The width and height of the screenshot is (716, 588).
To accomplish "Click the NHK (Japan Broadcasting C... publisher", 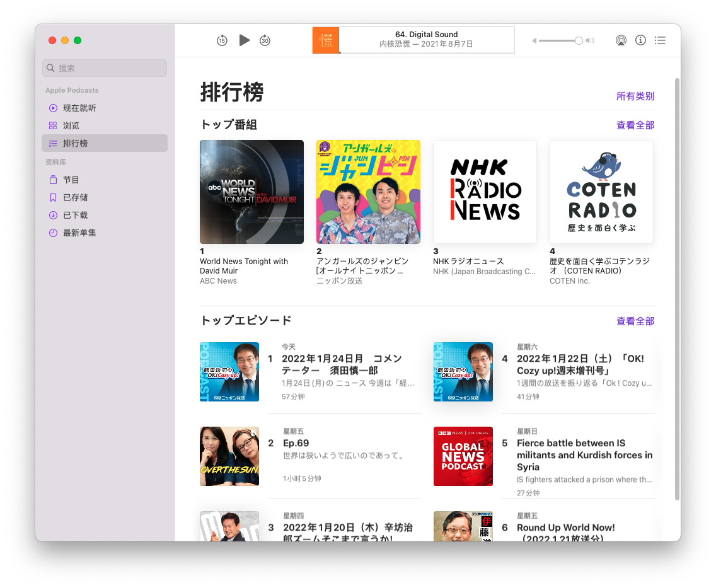I will click(484, 272).
